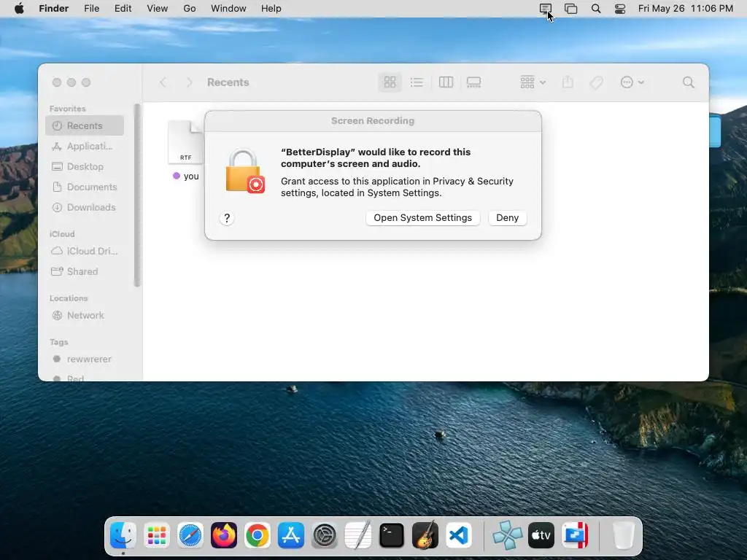
Task: Click the Finder window search icon
Action: point(688,82)
